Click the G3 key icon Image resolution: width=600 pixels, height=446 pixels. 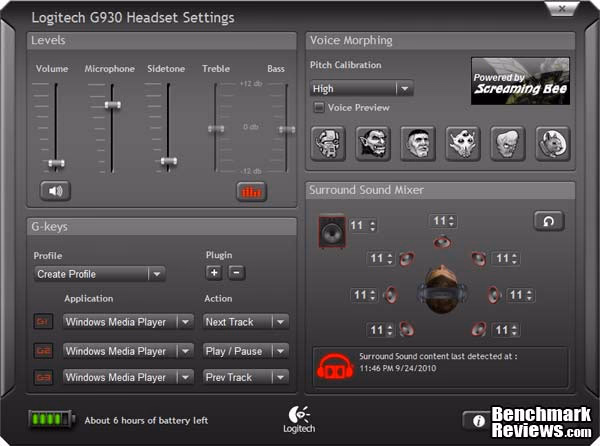pyautogui.click(x=43, y=377)
